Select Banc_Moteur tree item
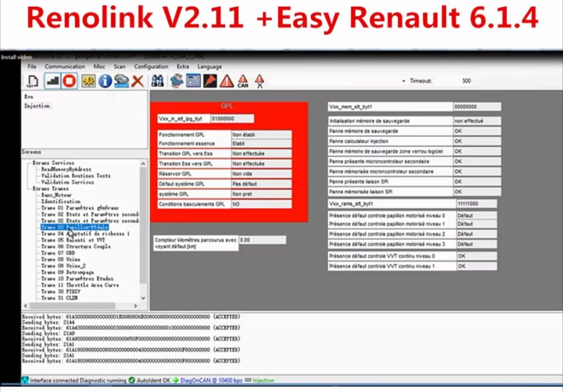Screen dimensions: 563x392 point(56,195)
